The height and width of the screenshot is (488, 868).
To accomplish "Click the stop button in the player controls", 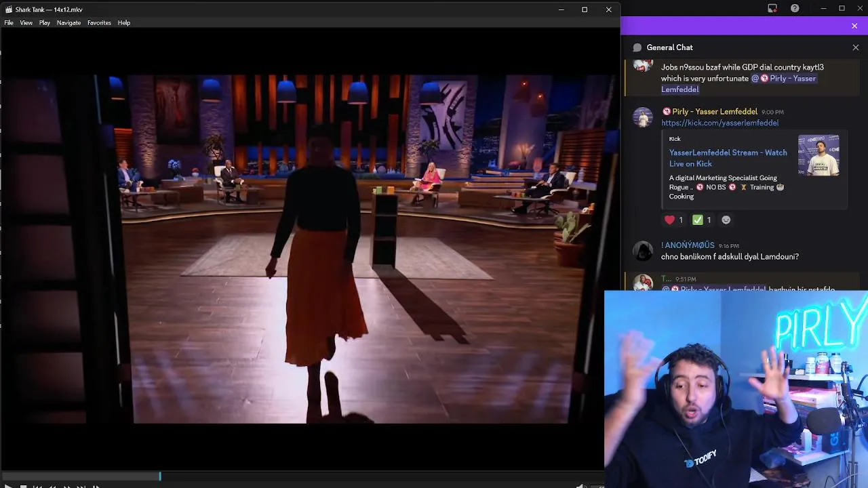I will [x=23, y=486].
